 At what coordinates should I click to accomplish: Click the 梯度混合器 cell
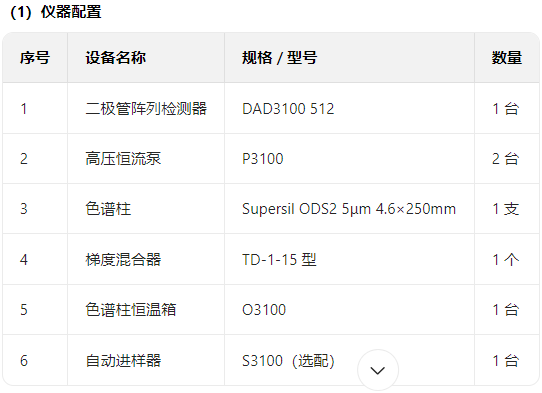[146, 259]
